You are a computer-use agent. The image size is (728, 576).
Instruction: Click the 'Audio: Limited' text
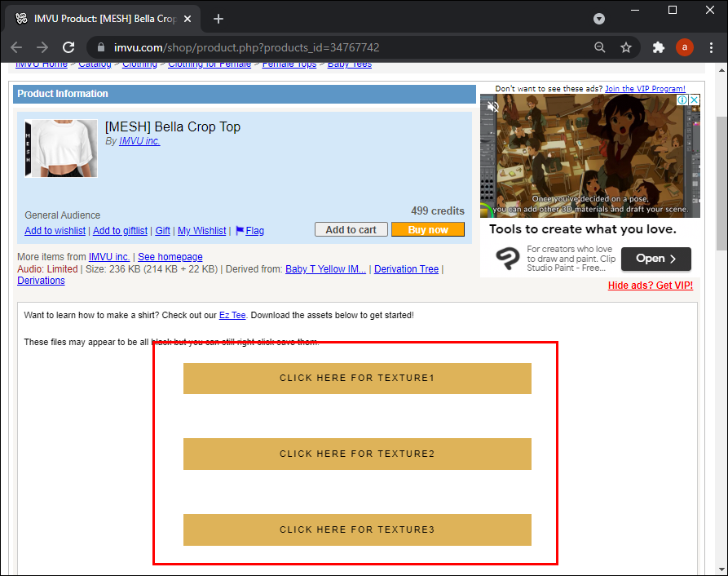click(x=47, y=269)
